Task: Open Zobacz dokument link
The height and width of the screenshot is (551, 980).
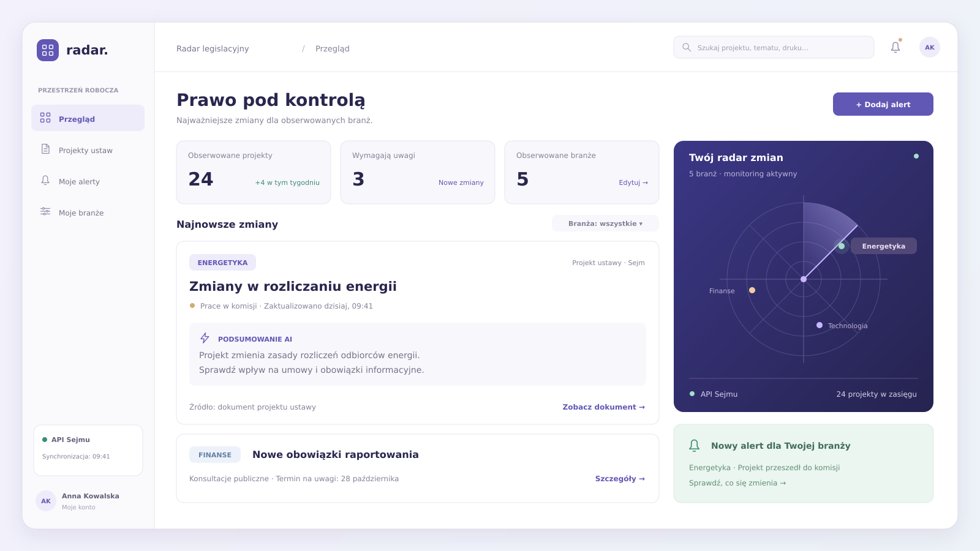Action: click(604, 407)
